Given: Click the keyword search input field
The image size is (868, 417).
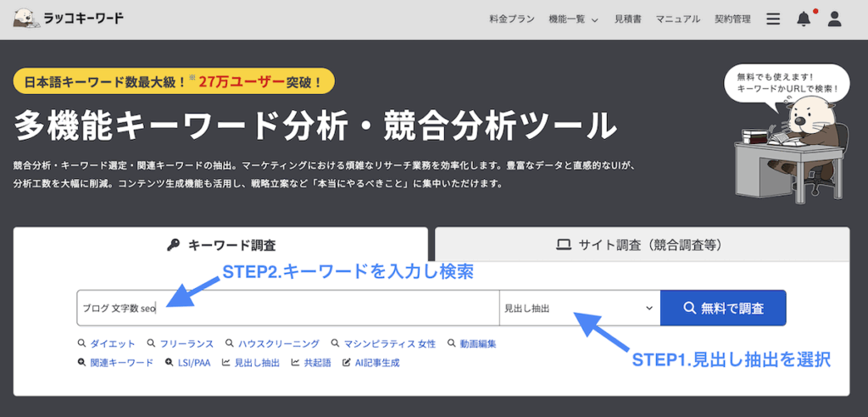Looking at the screenshot, I should [x=288, y=308].
